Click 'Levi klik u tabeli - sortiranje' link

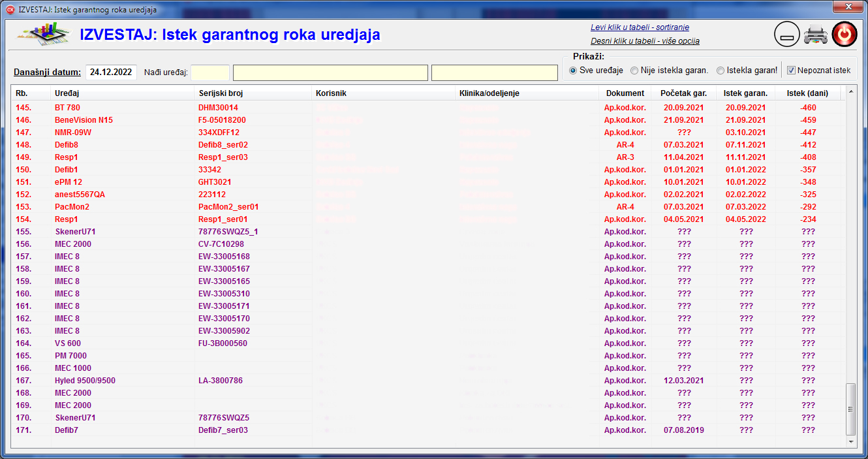640,27
